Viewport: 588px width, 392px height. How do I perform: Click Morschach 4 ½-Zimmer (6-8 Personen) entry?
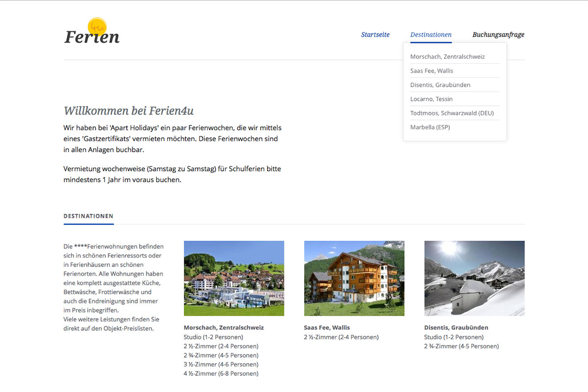click(x=220, y=374)
